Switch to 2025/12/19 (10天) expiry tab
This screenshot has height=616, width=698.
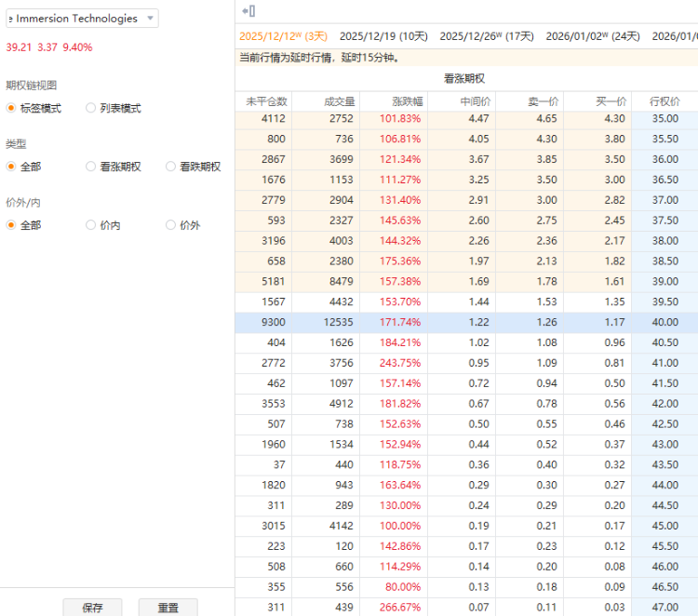pyautogui.click(x=383, y=36)
